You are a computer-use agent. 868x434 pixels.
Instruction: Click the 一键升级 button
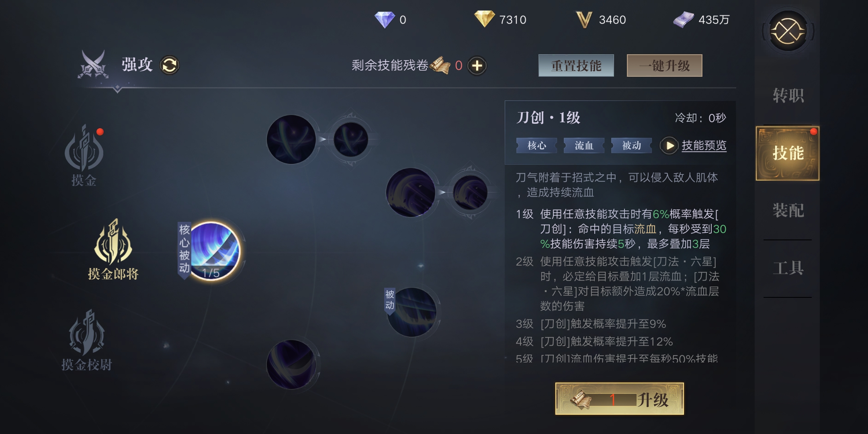point(665,66)
